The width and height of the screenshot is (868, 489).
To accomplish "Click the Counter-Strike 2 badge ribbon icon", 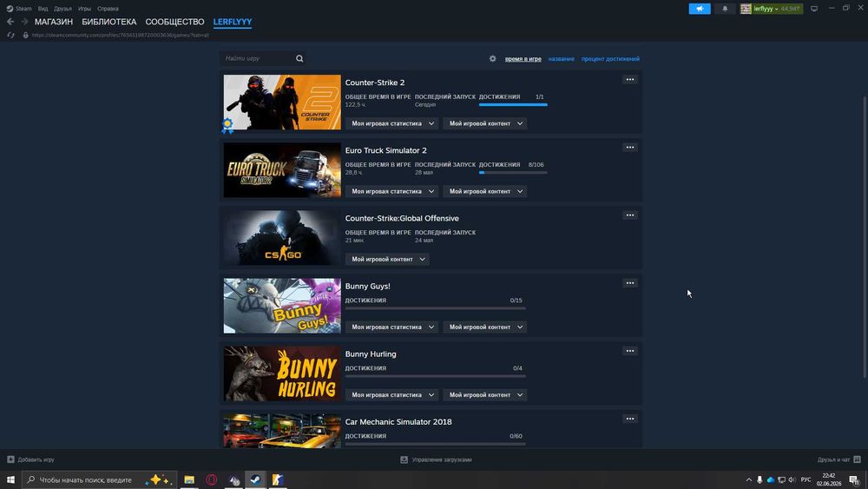I will point(227,126).
